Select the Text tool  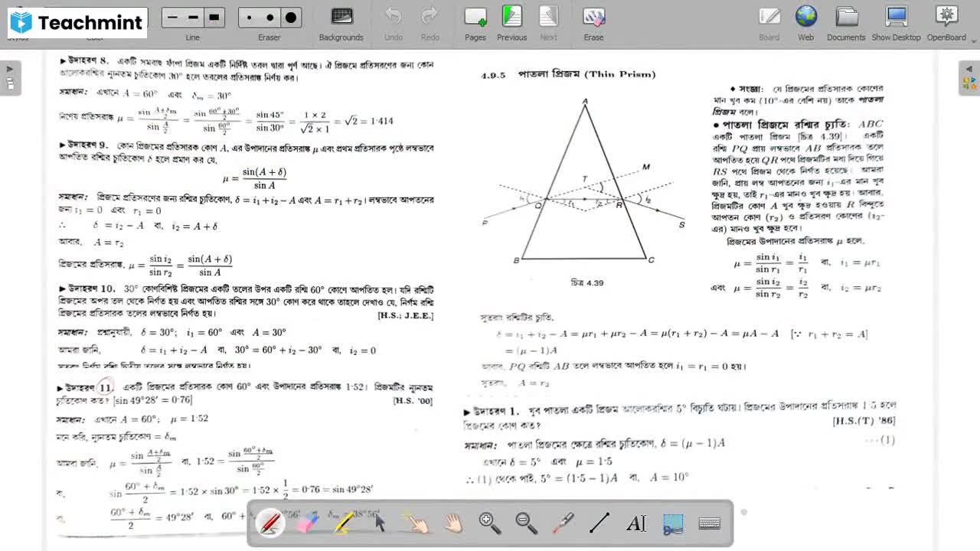(x=636, y=523)
